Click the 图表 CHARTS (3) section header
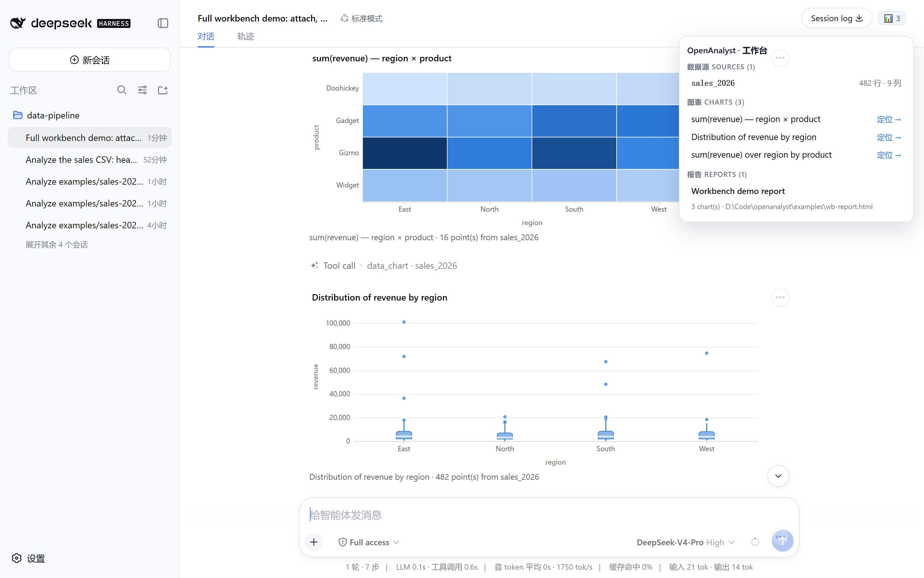This screenshot has width=924, height=578. click(x=715, y=102)
